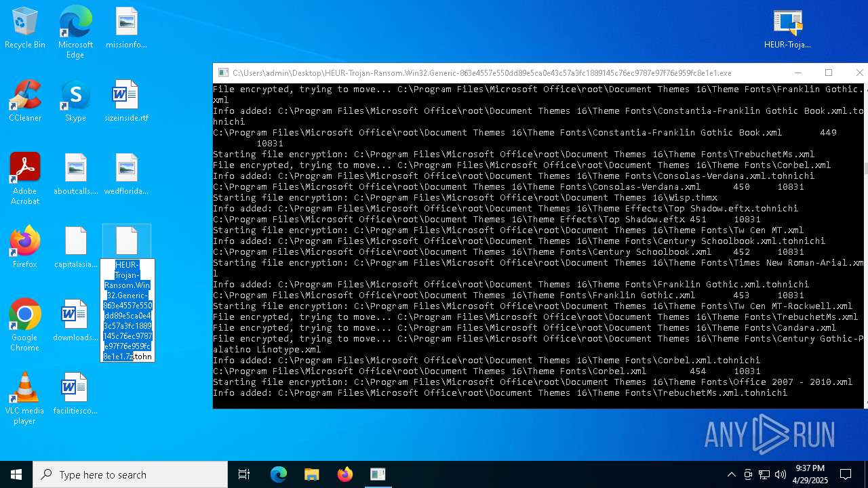Select HEUR-Troja... executable icon at top right
868x488 pixels.
(x=788, y=28)
